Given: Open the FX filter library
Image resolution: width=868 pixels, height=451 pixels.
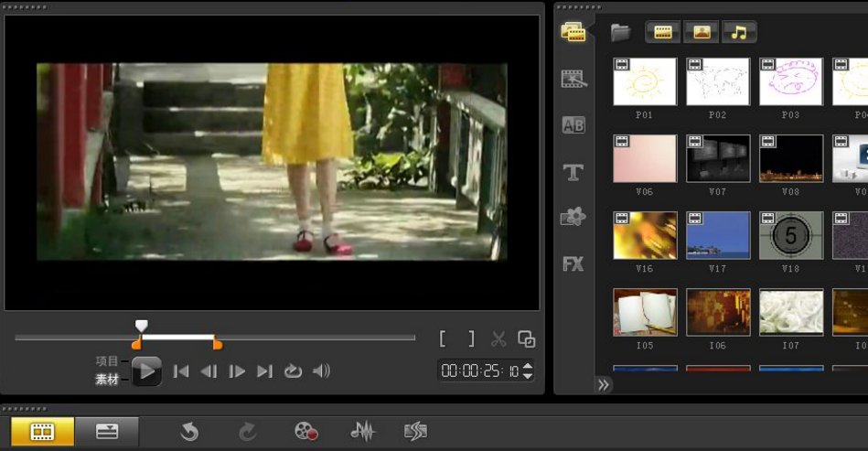Looking at the screenshot, I should point(573,264).
